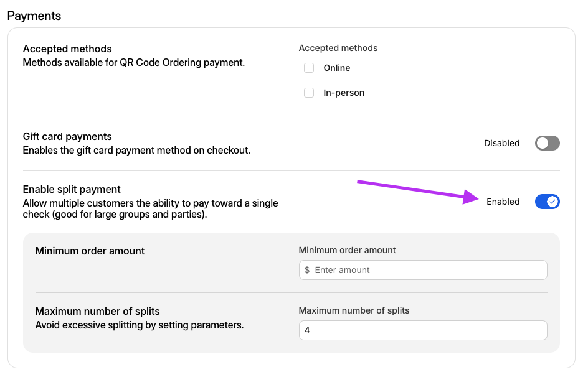Click the "Enabled" status label
This screenshot has height=377, width=588.
tap(503, 202)
